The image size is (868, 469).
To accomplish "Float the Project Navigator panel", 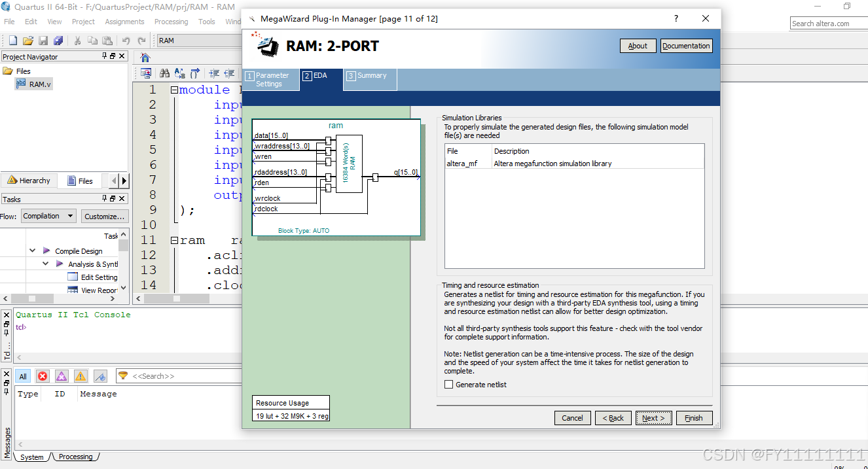I will [113, 56].
